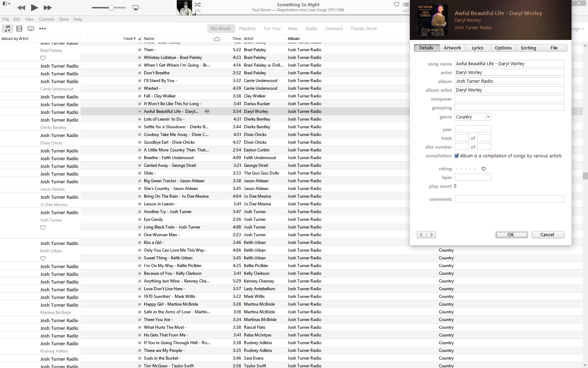Open the Up Next list icon

tap(406, 5)
